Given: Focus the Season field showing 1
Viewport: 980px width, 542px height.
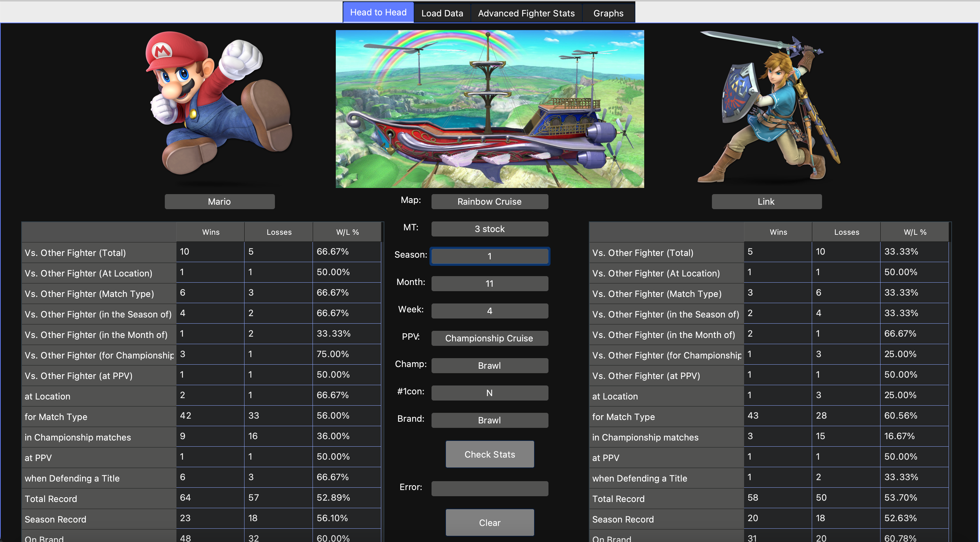Looking at the screenshot, I should coord(489,256).
